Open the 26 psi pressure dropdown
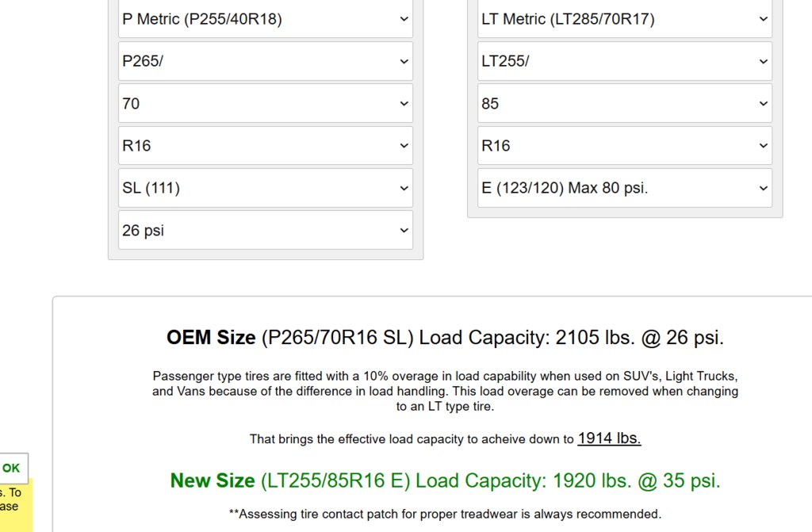812x532 pixels. tap(265, 230)
